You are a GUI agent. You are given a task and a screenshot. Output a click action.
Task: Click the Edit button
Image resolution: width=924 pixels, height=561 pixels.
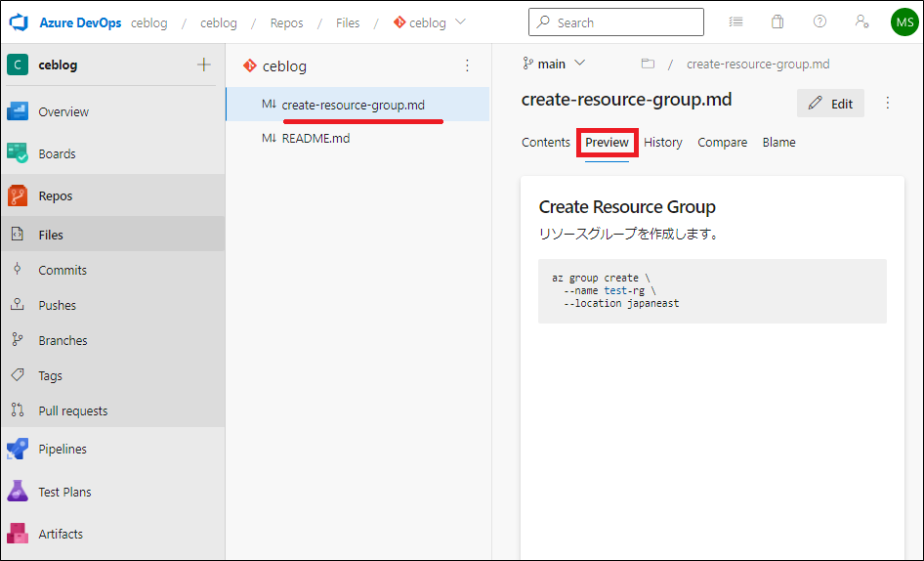830,104
